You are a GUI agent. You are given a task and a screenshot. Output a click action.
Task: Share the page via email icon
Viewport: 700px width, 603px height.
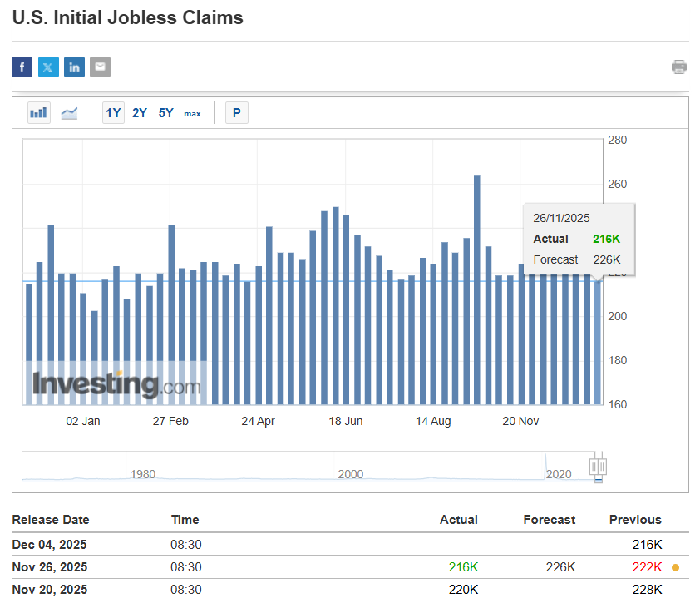pyautogui.click(x=100, y=67)
